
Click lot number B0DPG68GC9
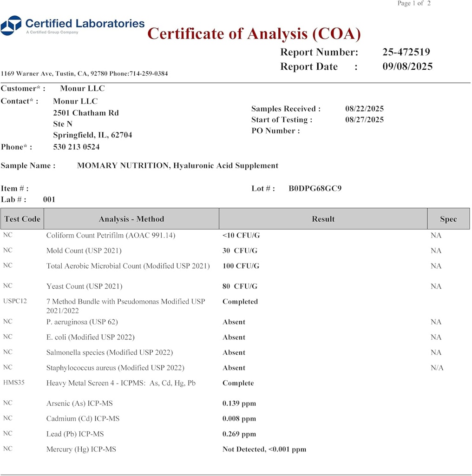(315, 188)
